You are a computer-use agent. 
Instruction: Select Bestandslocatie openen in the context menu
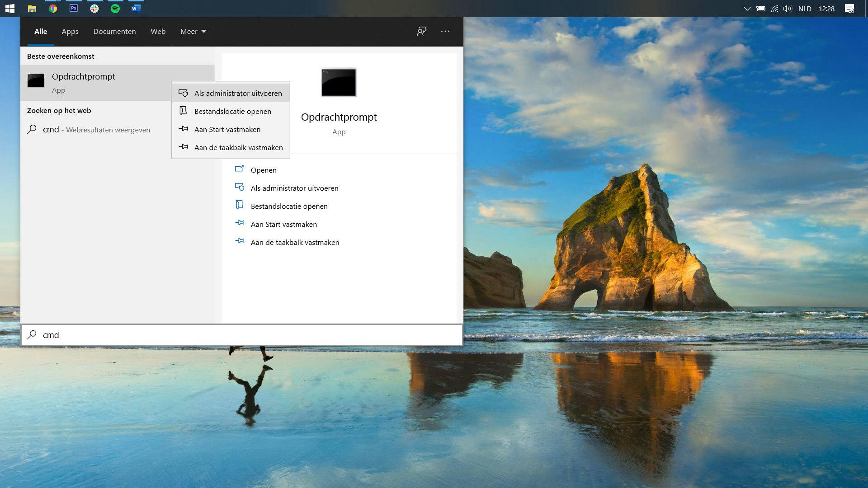[x=232, y=111]
